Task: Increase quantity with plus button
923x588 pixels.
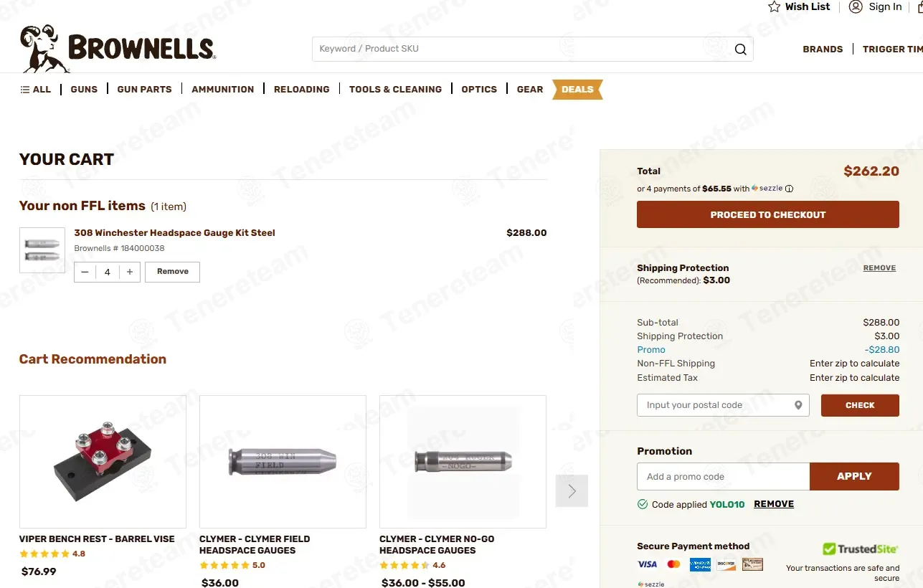Action: pos(130,272)
